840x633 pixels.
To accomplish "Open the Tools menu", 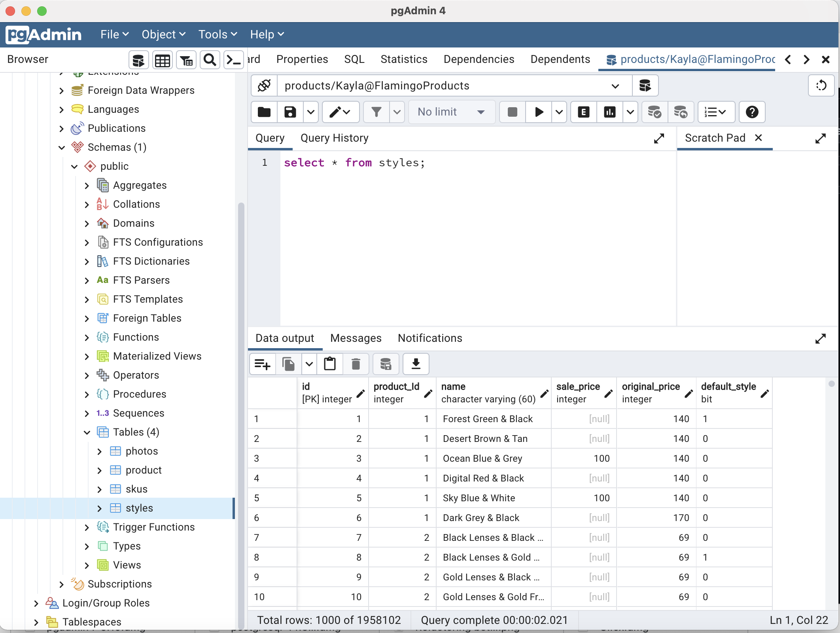I will (217, 34).
